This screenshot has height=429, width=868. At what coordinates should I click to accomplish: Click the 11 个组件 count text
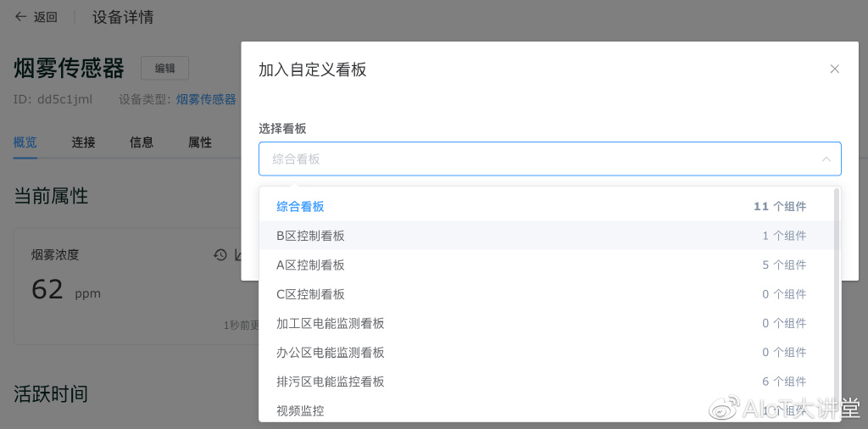[780, 207]
